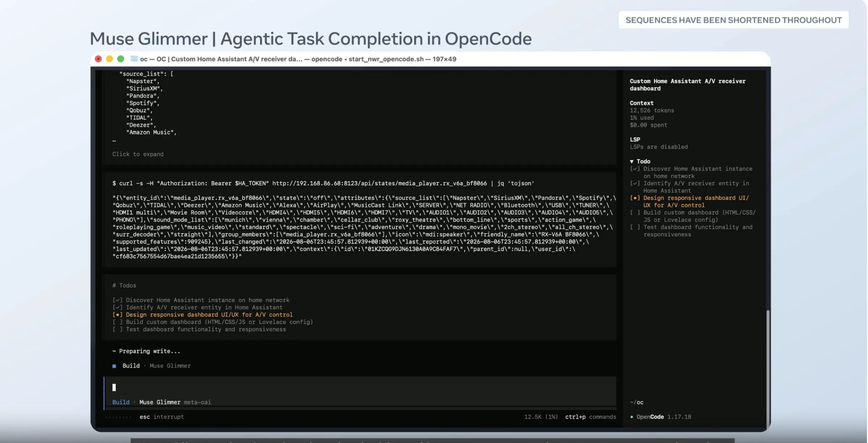Viewport: 868px width, 443px height.
Task: Click the blue square Build indicator icon
Action: click(x=114, y=366)
